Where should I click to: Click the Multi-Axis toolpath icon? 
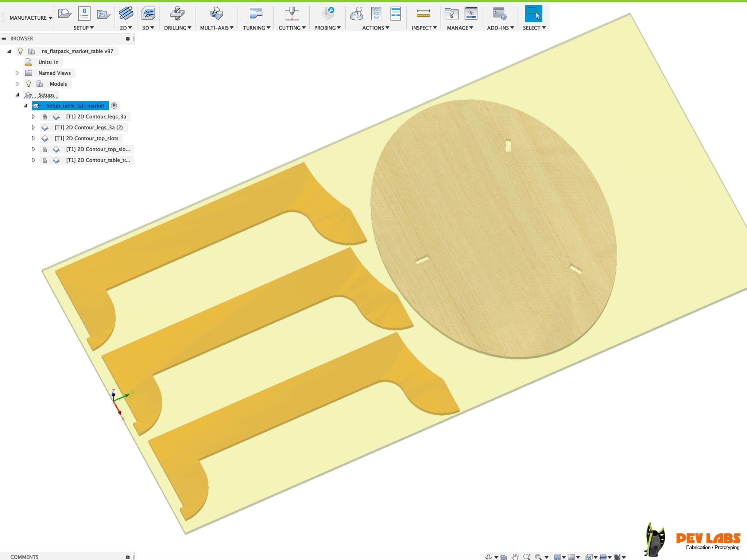pyautogui.click(x=216, y=14)
